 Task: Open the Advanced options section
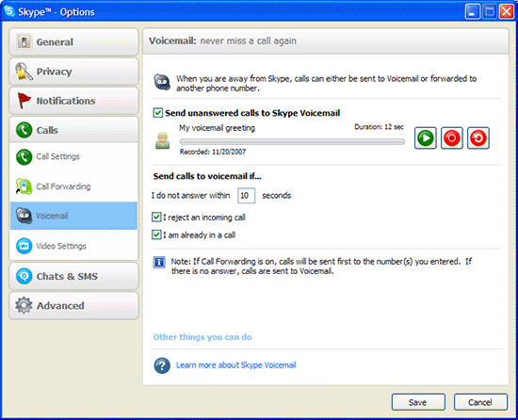click(x=73, y=305)
